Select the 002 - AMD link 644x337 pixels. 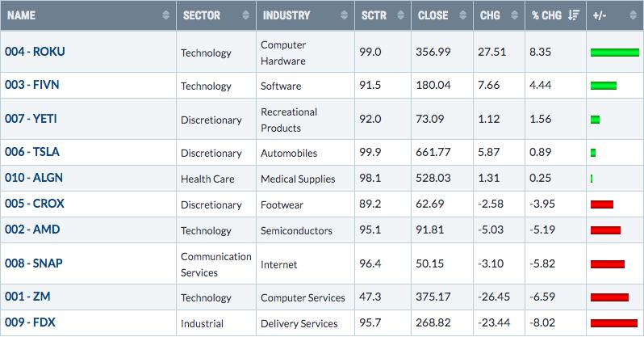32,230
